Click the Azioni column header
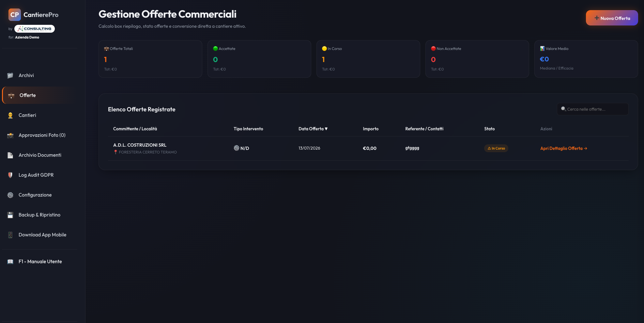 (x=546, y=129)
